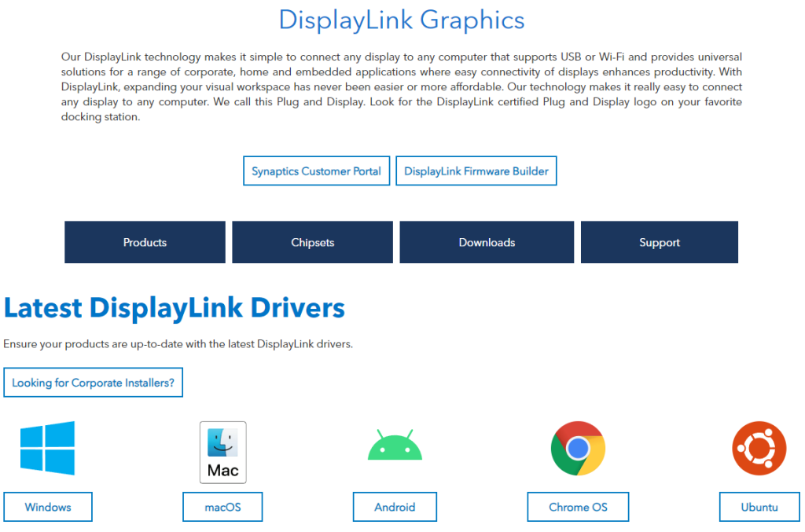Choose the Android driver button
Screen dimensions: 805x532
395,507
